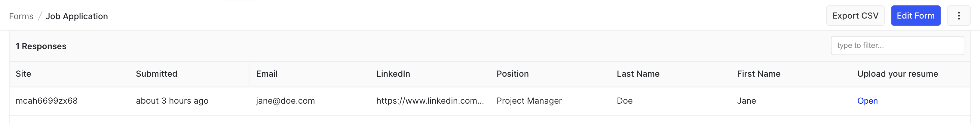
Task: Select the Position column header
Action: [513, 74]
